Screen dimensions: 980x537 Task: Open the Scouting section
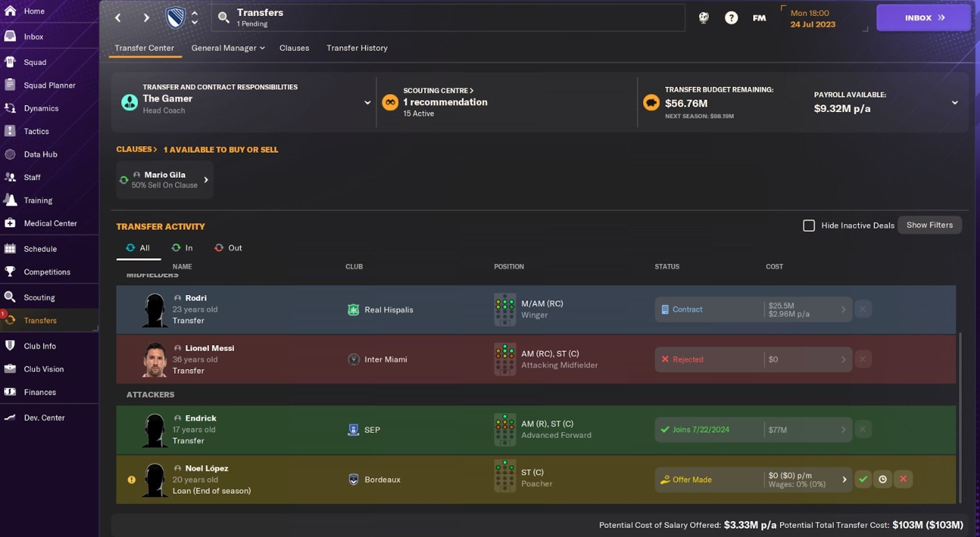(x=39, y=297)
